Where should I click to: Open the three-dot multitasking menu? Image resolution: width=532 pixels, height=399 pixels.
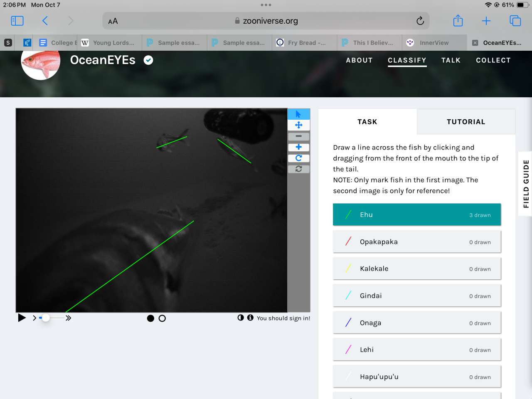pos(266,5)
